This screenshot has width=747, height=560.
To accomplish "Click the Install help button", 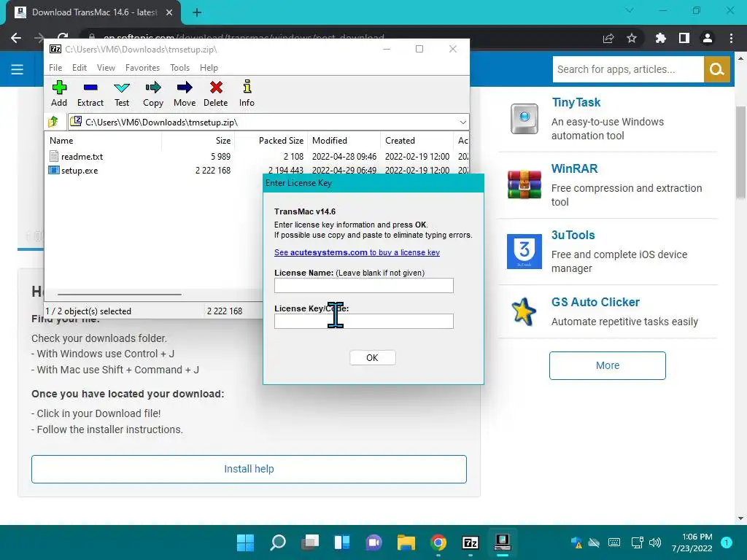I will (x=249, y=469).
